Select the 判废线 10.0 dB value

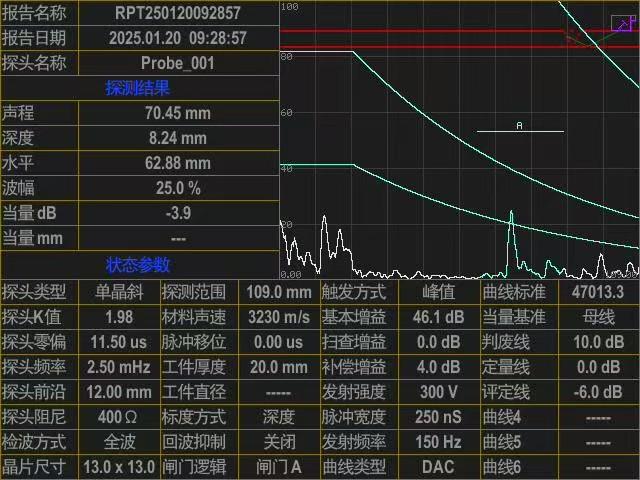coord(598,342)
